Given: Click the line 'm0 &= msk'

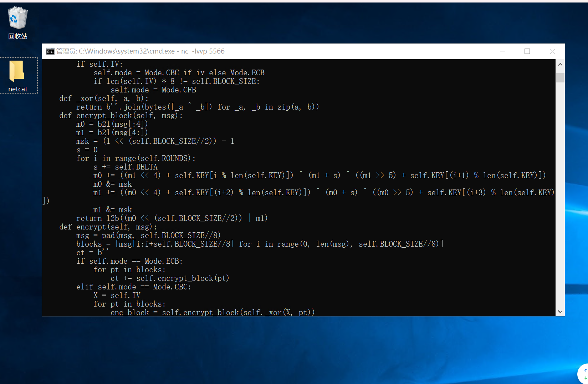Looking at the screenshot, I should click(x=113, y=184).
